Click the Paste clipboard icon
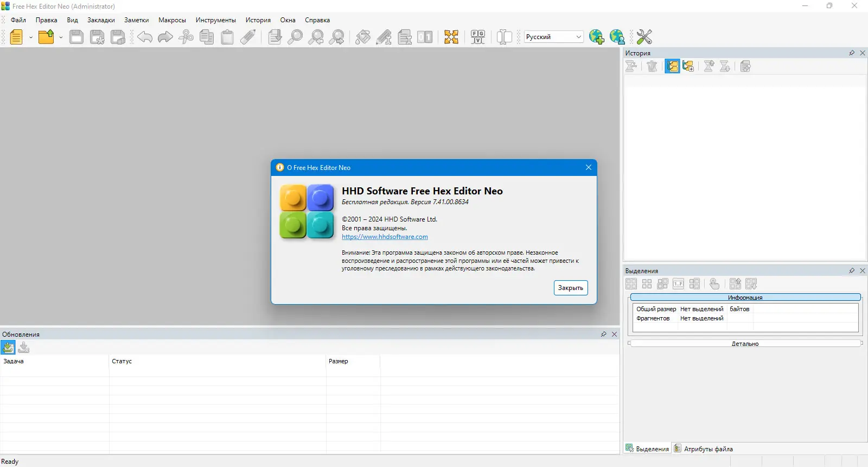868x467 pixels. (x=227, y=37)
